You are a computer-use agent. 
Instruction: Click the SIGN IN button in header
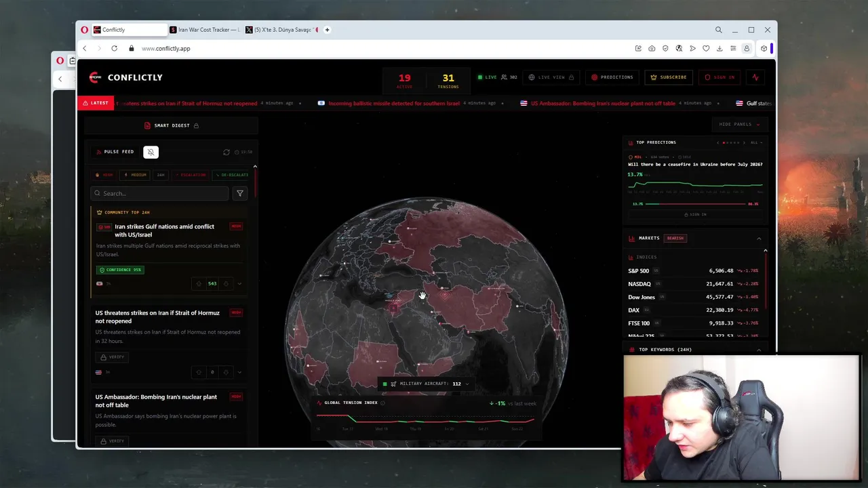tap(719, 77)
